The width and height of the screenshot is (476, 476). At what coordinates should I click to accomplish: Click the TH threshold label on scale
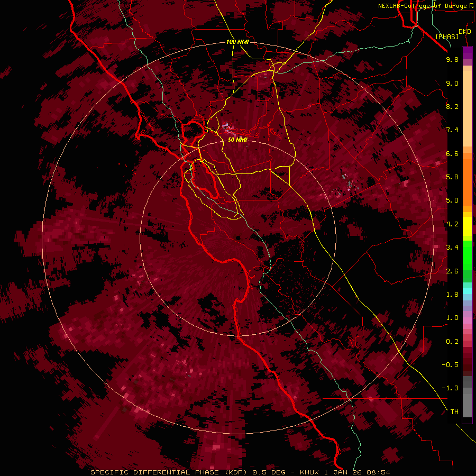(454, 412)
